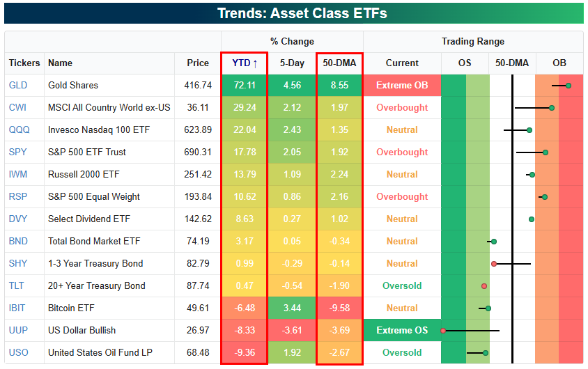Click the QQQ ticker symbol

[19, 129]
